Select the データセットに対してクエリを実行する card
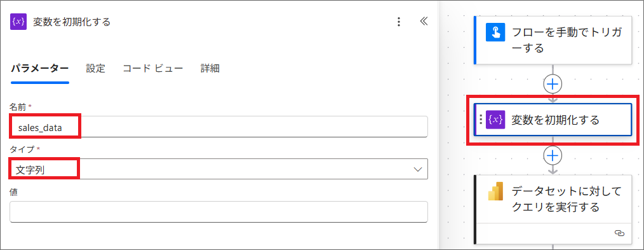 coord(553,210)
